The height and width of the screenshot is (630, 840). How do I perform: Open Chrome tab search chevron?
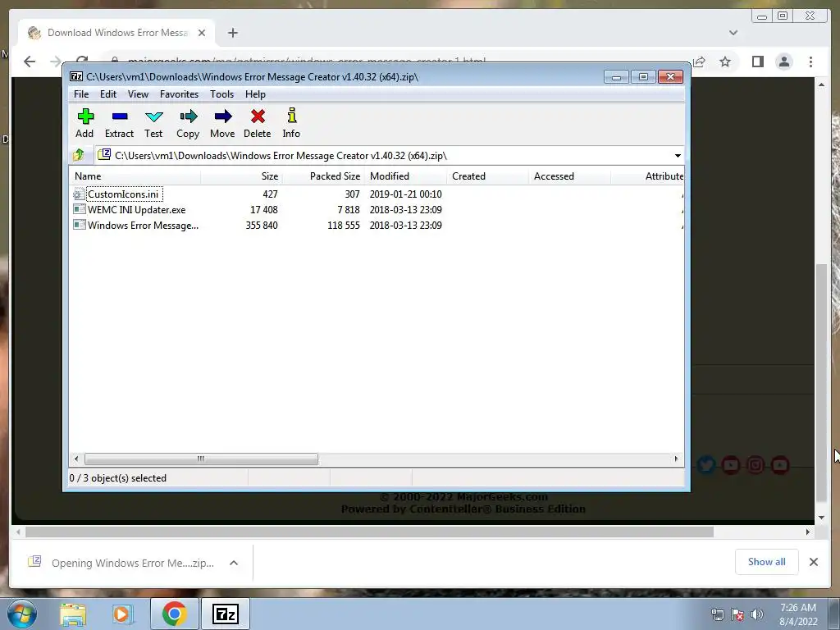coord(733,33)
